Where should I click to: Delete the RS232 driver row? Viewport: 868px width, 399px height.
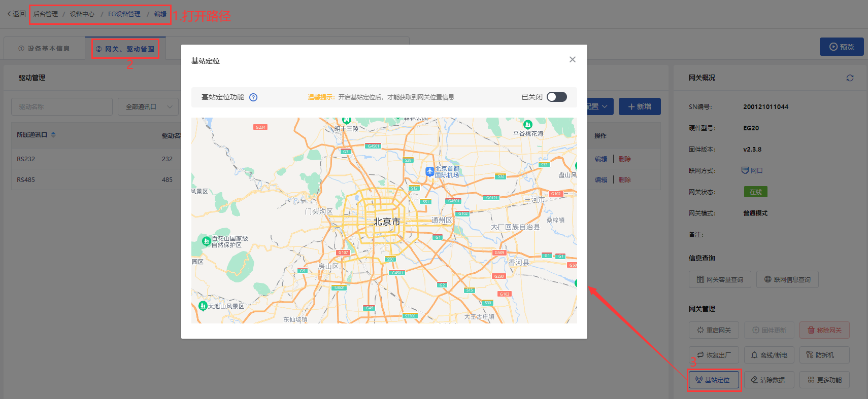click(625, 159)
